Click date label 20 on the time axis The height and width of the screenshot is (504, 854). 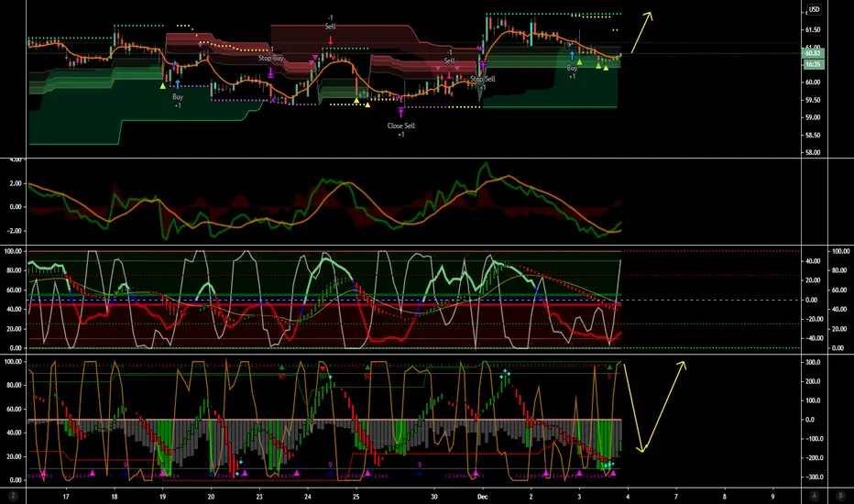[212, 497]
